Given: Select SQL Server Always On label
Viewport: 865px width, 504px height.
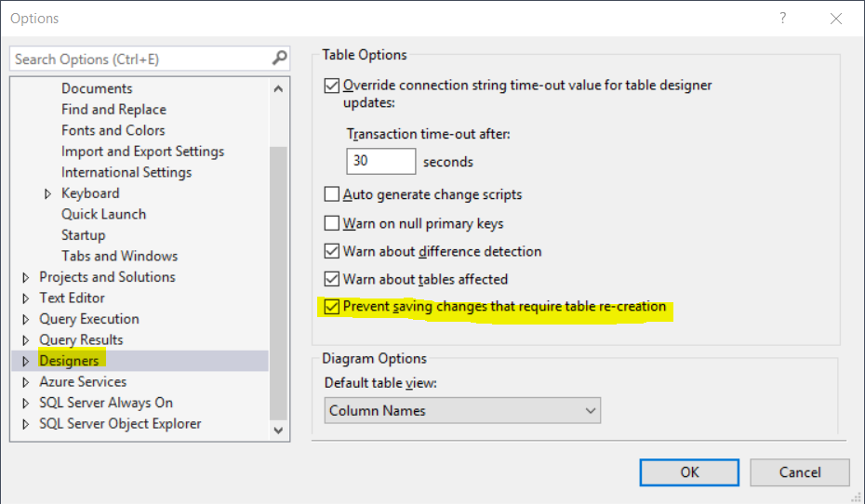Looking at the screenshot, I should click(x=106, y=403).
